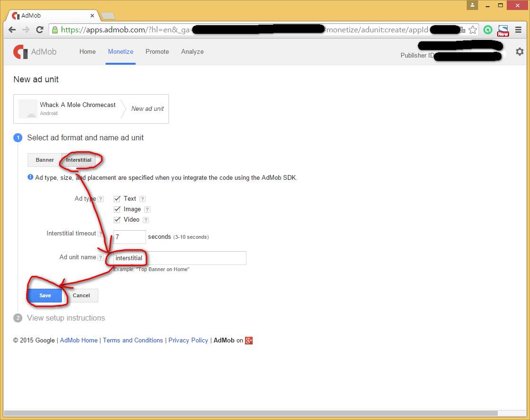Open help icon next to Image
This screenshot has width=530, height=420.
tap(147, 209)
